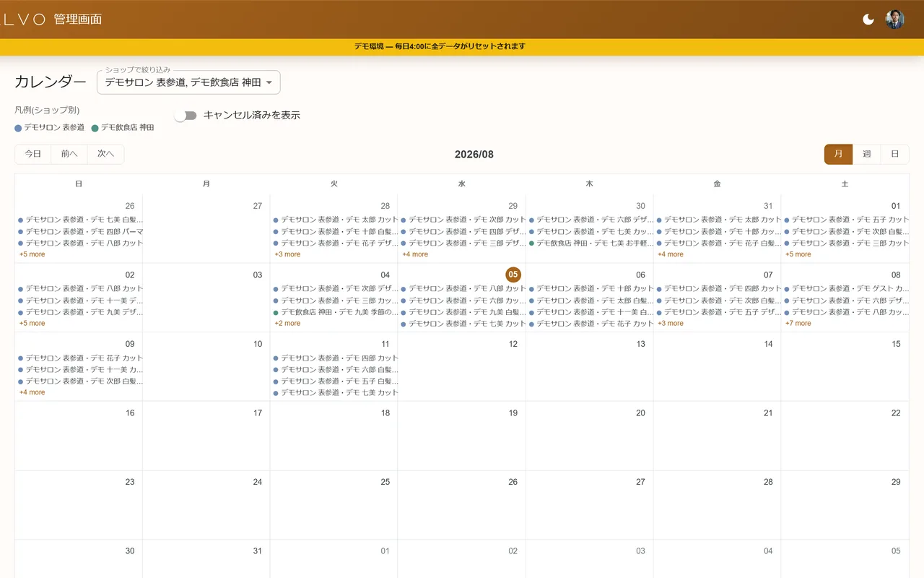Expand +2 more on August 04

pos(287,324)
